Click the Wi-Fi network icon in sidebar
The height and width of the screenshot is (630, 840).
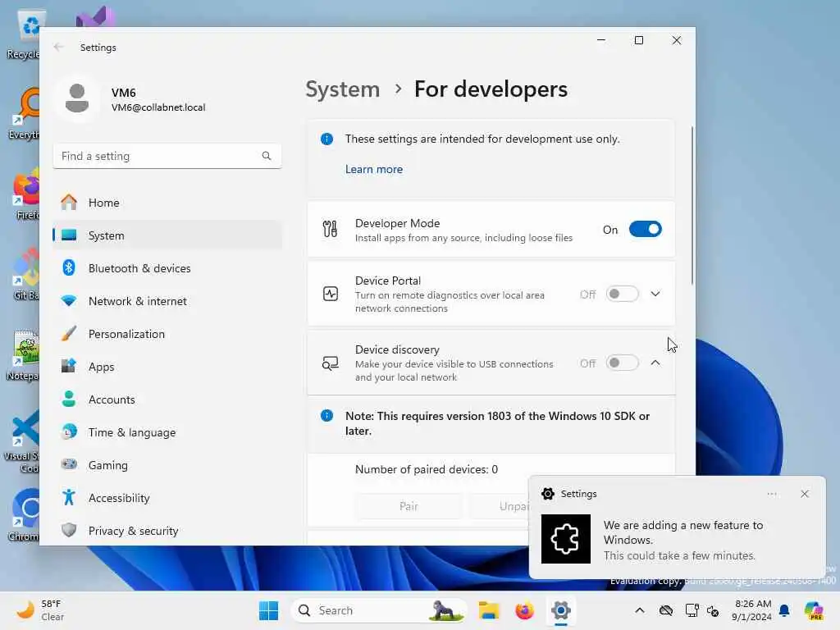click(69, 300)
